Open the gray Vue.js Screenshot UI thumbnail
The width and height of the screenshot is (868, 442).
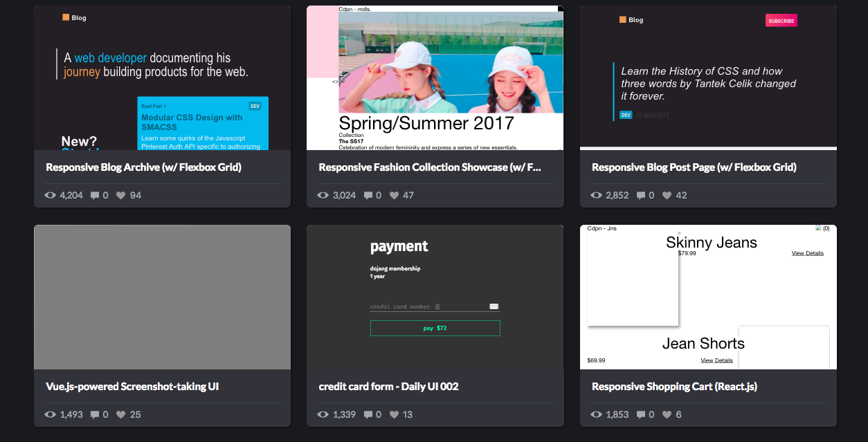point(162,297)
